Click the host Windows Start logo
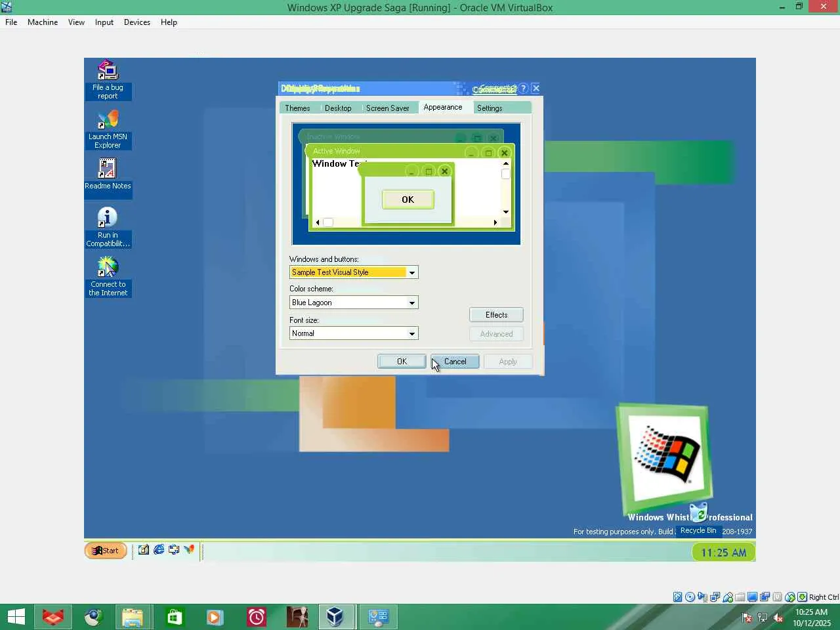This screenshot has height=630, width=840. pyautogui.click(x=16, y=617)
